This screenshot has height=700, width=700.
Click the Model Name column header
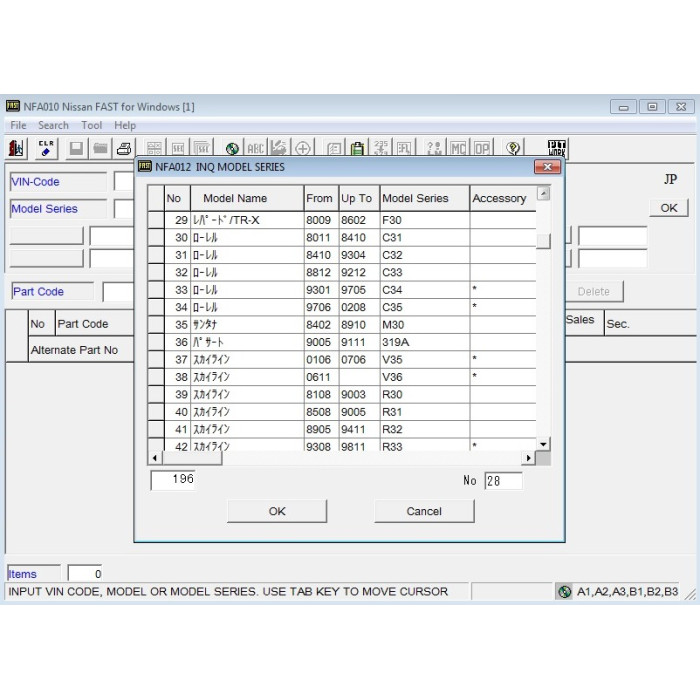click(x=247, y=198)
